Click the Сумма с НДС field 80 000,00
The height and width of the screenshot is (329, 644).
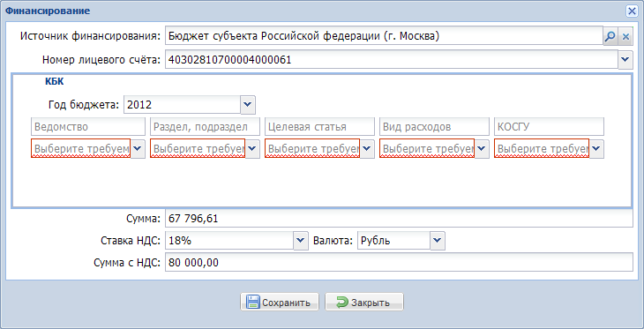pyautogui.click(x=399, y=263)
